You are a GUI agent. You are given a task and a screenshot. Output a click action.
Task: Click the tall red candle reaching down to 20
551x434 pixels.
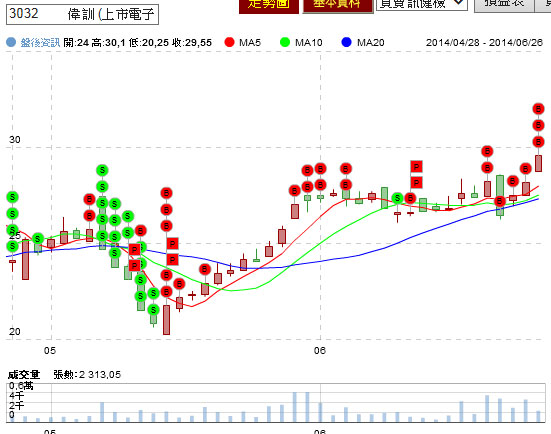pos(166,320)
